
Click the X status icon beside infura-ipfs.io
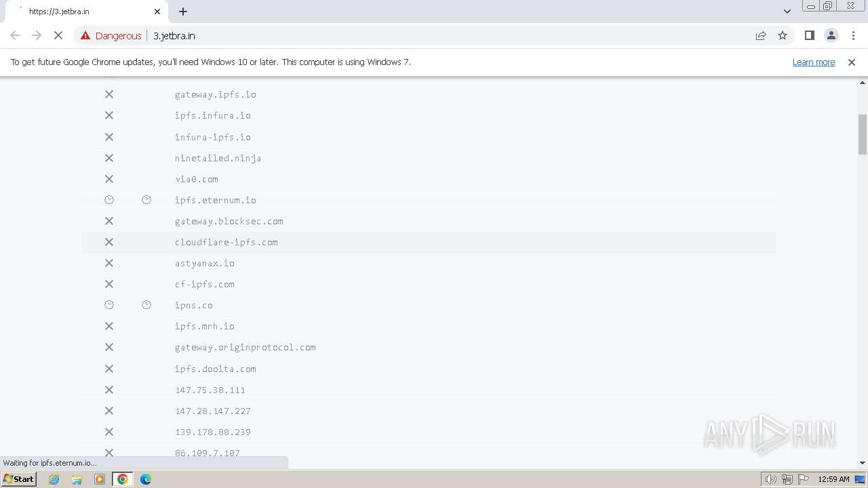[x=109, y=137]
